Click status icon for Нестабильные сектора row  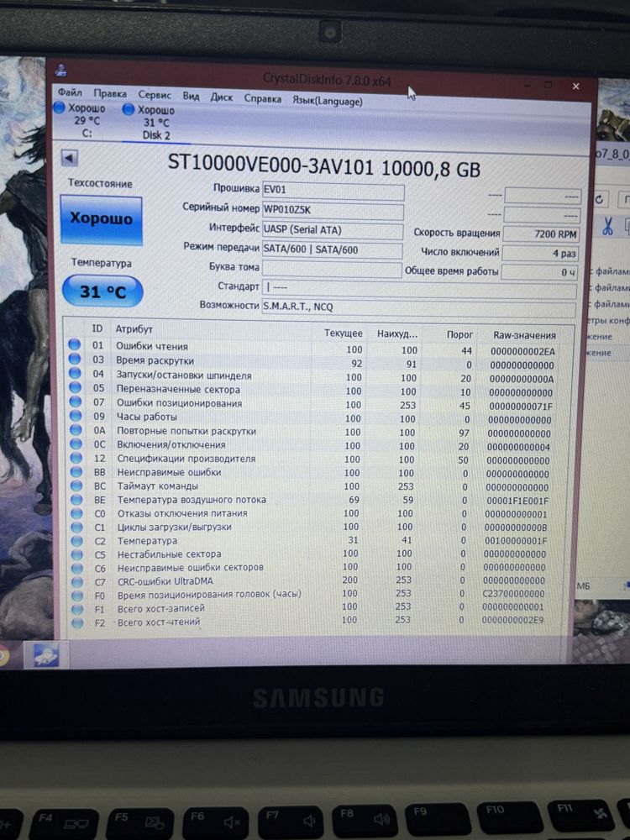click(x=77, y=554)
